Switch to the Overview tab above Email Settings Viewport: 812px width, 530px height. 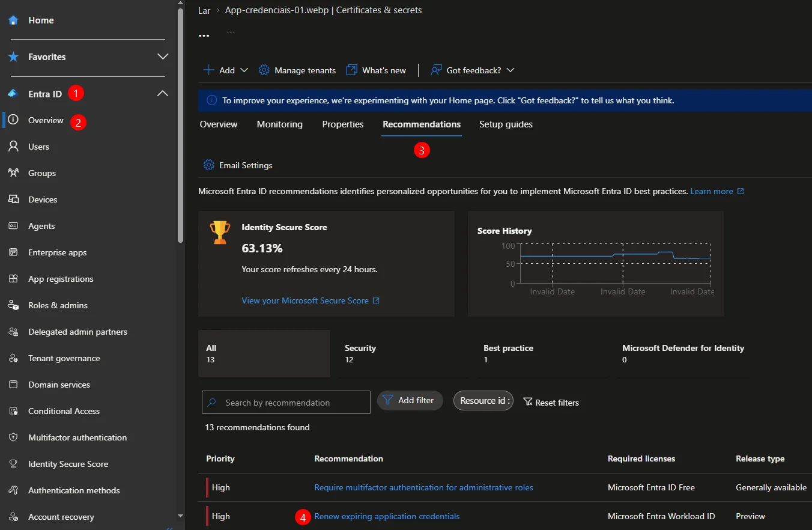[x=219, y=124]
